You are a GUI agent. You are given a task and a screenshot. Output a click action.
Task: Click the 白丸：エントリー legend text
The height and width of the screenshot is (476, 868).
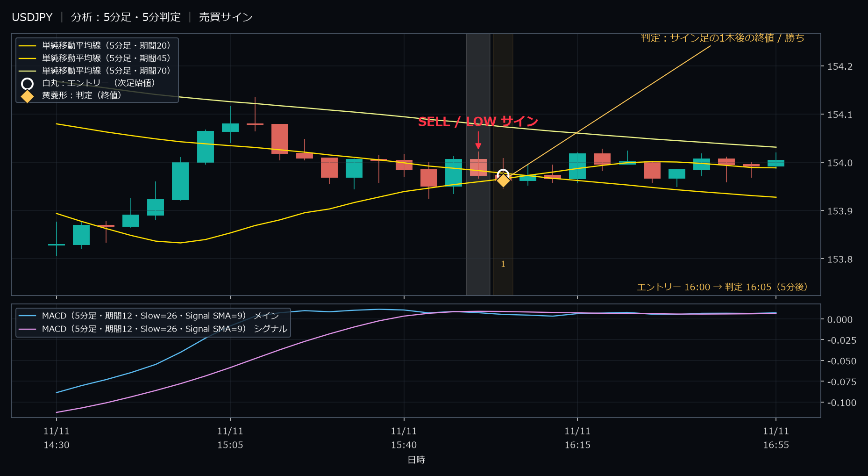coord(98,83)
